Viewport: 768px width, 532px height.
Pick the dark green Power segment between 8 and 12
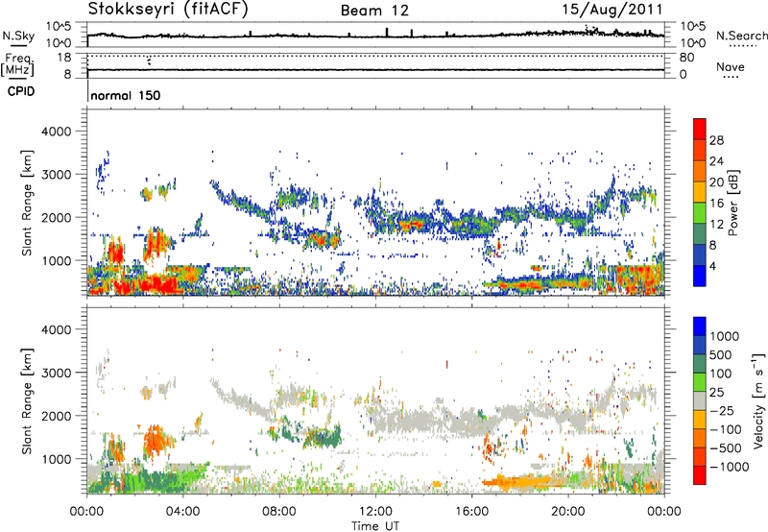point(700,233)
